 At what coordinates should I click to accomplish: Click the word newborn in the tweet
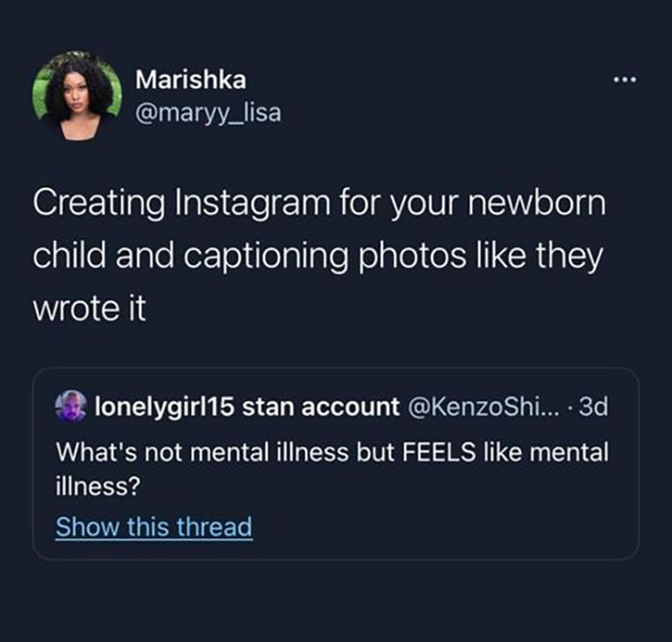536,202
